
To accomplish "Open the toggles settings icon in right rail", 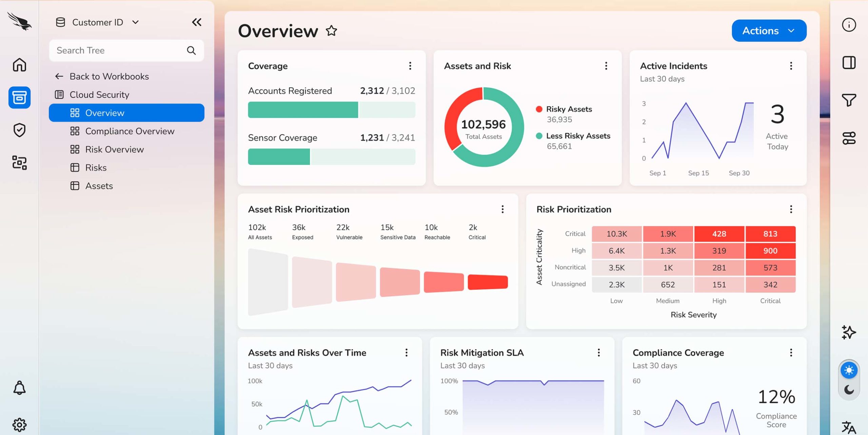I will click(x=849, y=138).
